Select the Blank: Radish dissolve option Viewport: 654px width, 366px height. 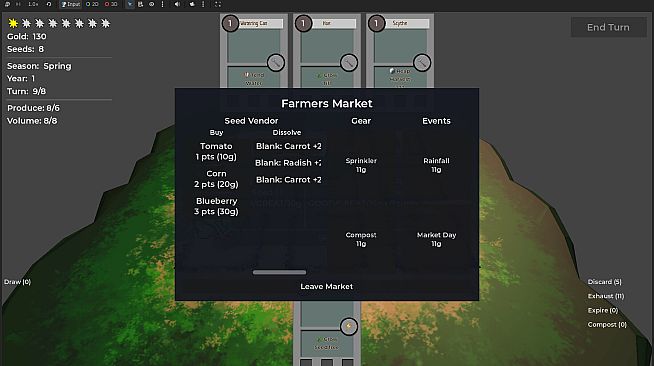tap(288, 163)
